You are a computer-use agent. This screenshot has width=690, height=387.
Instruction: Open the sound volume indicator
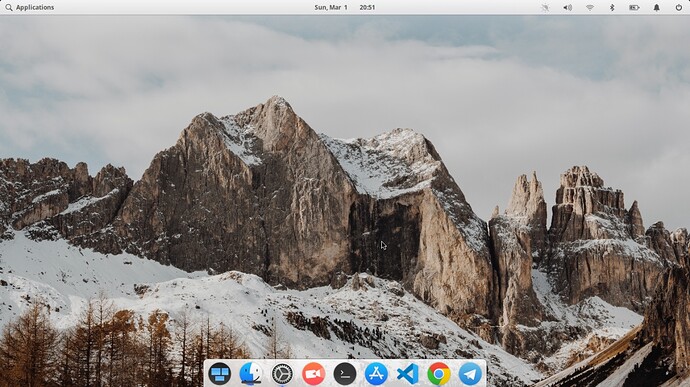[568, 7]
